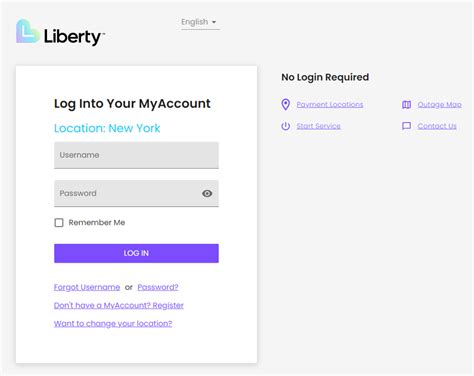Open Don't have a MyAccount? Register link

119,305
